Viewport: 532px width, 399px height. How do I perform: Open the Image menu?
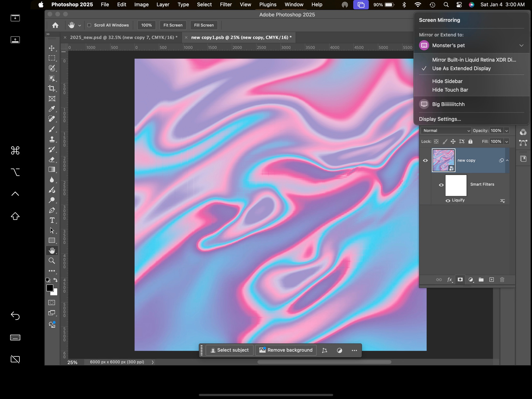tap(141, 5)
